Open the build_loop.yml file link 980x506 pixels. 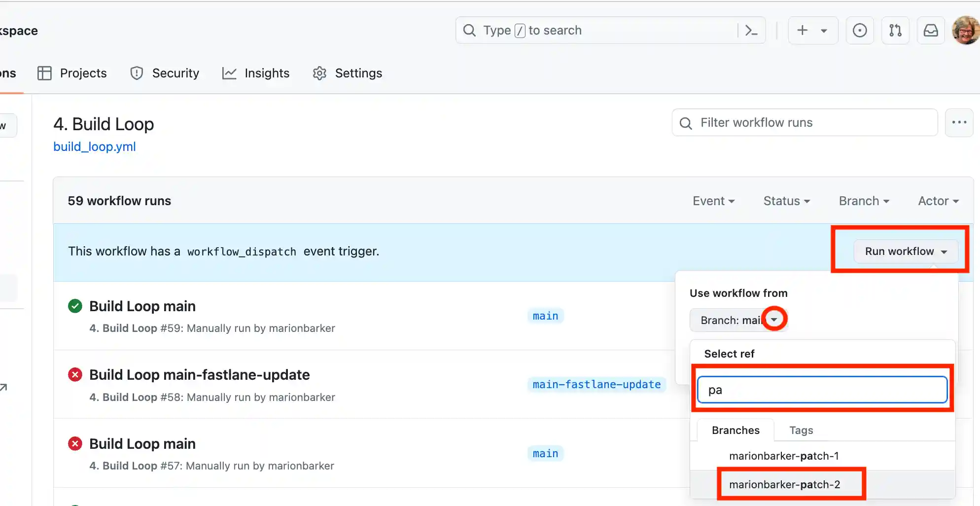95,146
